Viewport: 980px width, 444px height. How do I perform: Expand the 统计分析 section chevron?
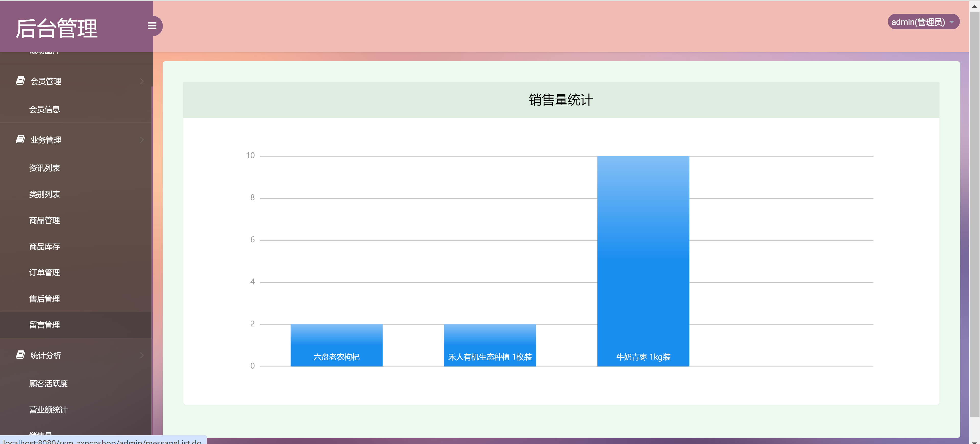[x=142, y=355]
